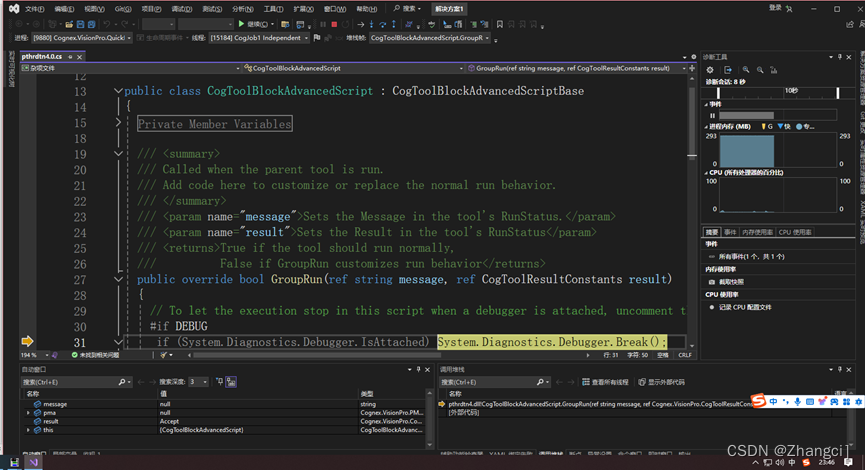
Task: Pin the 诊断工具 panel
Action: (840, 57)
